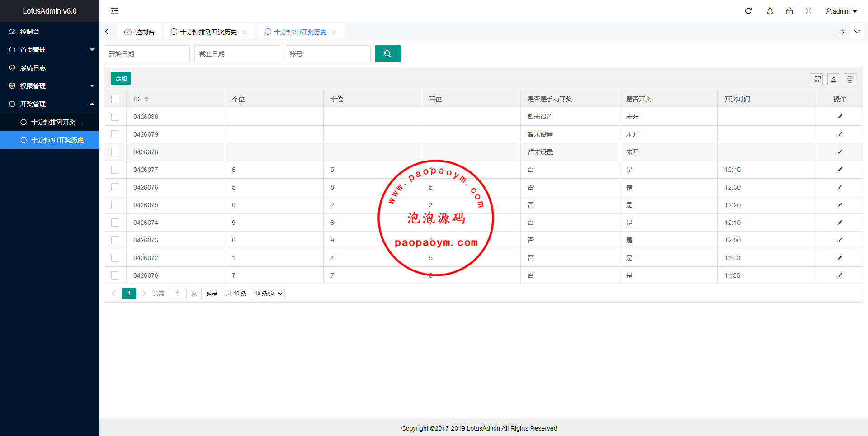Open the column filter grid icon
Image resolution: width=868 pixels, height=436 pixels.
(x=817, y=80)
